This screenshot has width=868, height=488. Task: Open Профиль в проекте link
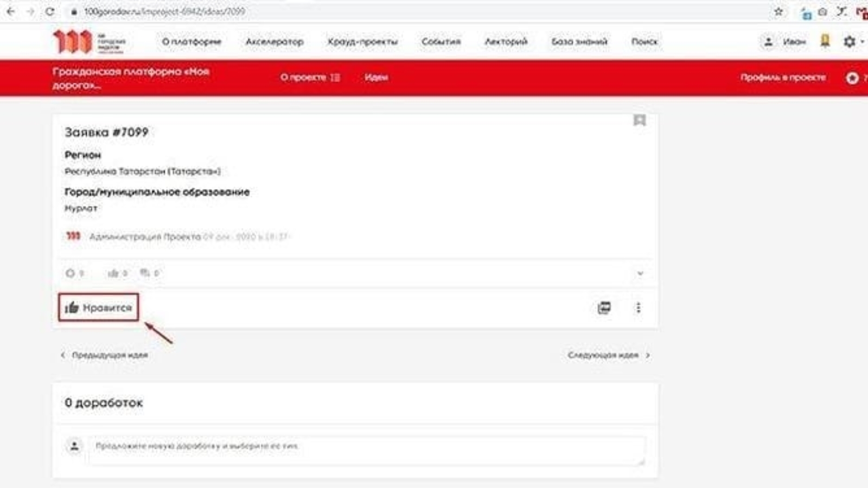tap(783, 78)
